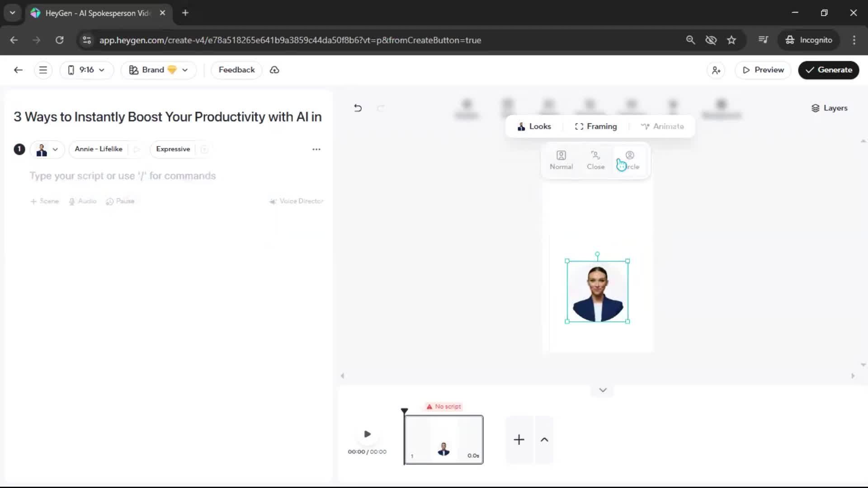Click the Generate button
Viewport: 868px width, 488px height.
coord(828,70)
